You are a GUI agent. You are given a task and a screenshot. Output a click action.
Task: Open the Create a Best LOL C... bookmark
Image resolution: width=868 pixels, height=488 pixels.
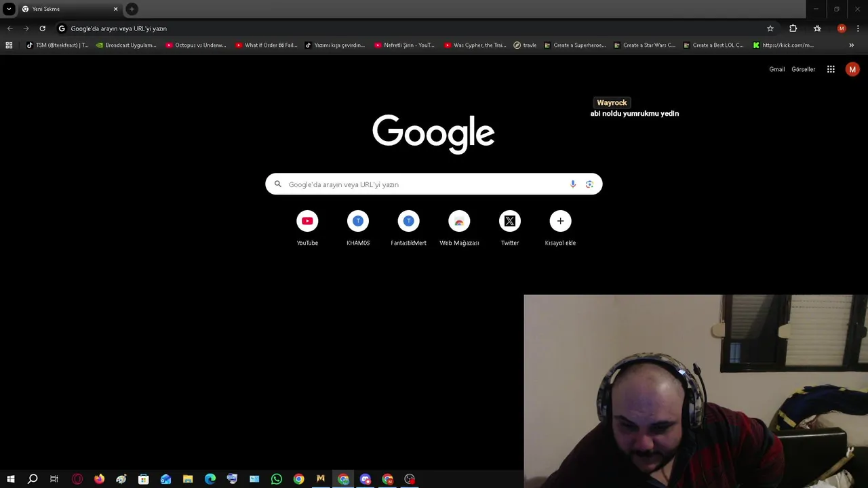point(713,45)
